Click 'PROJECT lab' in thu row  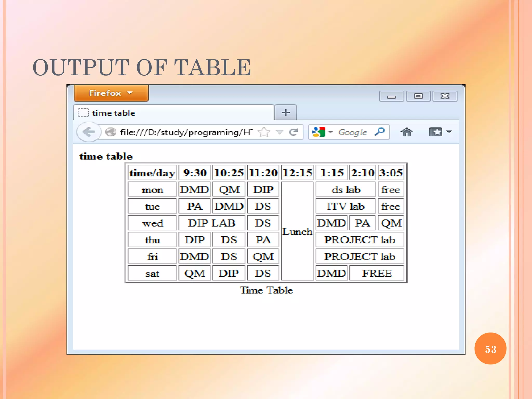pos(360,240)
